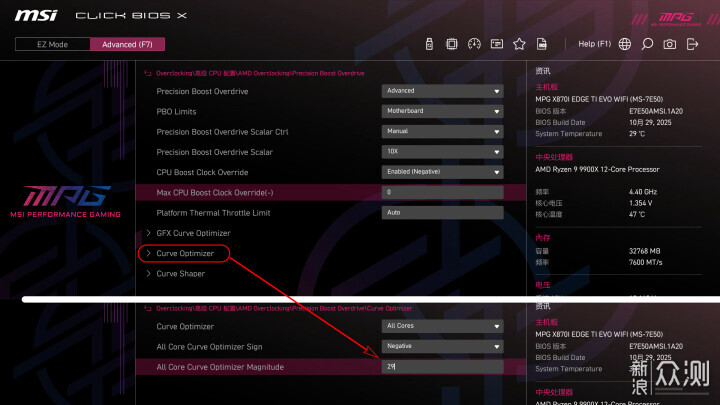Click the Curve Optimizer Magnitude field showing 29
This screenshot has width=720, height=405.
pyautogui.click(x=442, y=366)
